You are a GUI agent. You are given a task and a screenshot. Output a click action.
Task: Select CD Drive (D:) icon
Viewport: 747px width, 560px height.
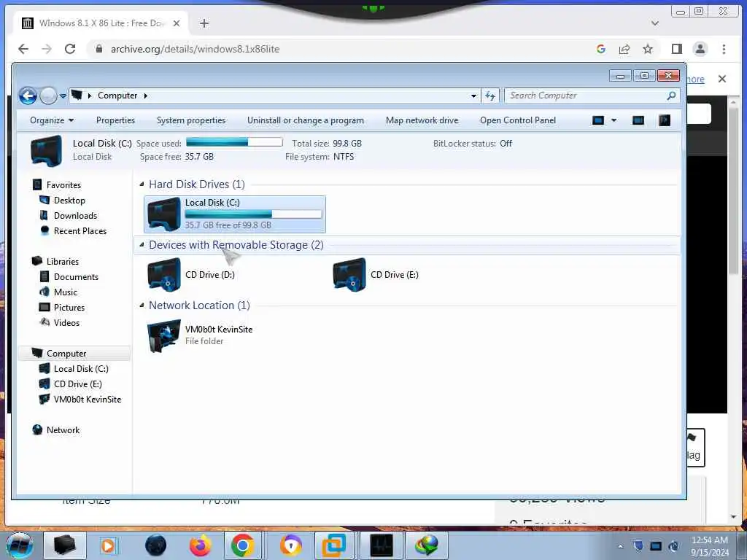(x=164, y=274)
